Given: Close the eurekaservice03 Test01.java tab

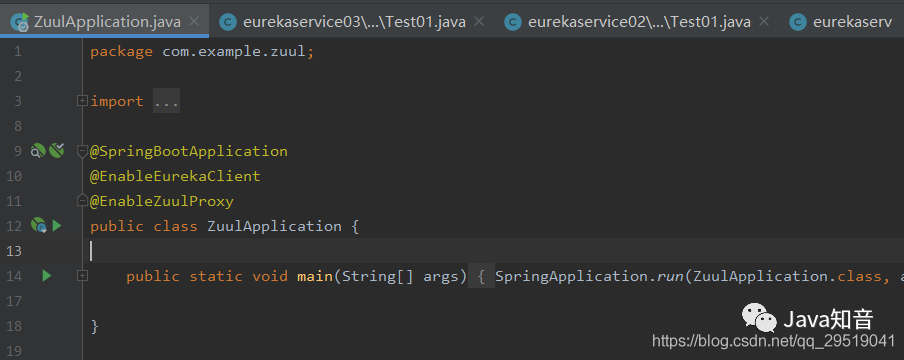Looking at the screenshot, I should tap(479, 22).
